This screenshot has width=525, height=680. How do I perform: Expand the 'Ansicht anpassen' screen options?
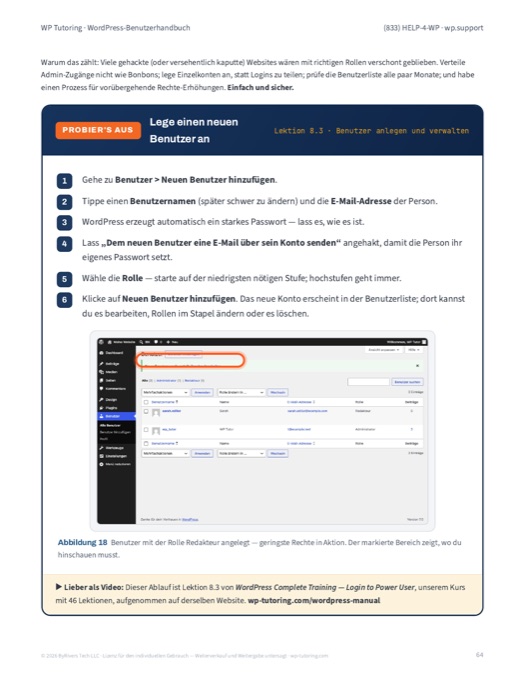pyautogui.click(x=384, y=350)
